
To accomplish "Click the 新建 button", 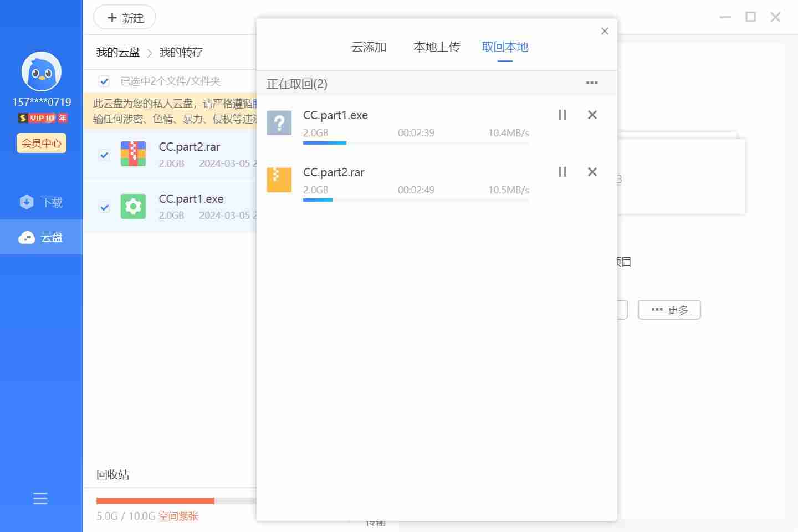I will [x=125, y=18].
